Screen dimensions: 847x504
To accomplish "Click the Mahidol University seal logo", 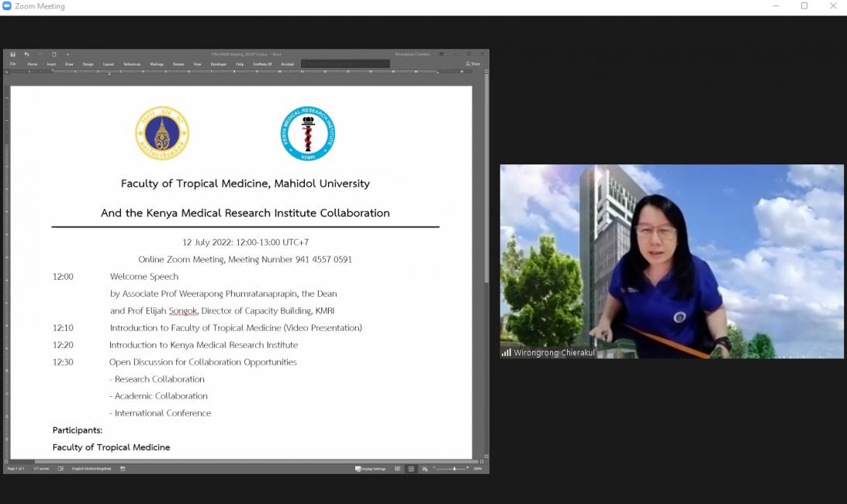I will click(x=162, y=133).
